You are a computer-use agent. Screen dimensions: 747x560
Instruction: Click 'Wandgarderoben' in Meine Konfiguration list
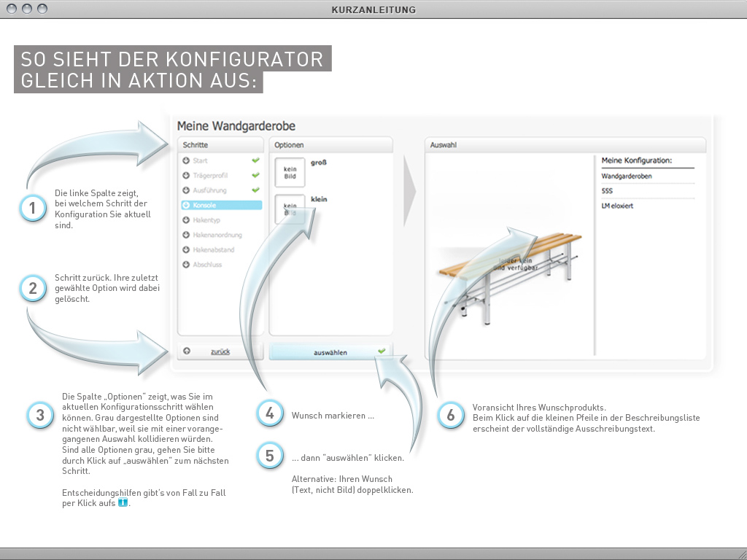[627, 176]
